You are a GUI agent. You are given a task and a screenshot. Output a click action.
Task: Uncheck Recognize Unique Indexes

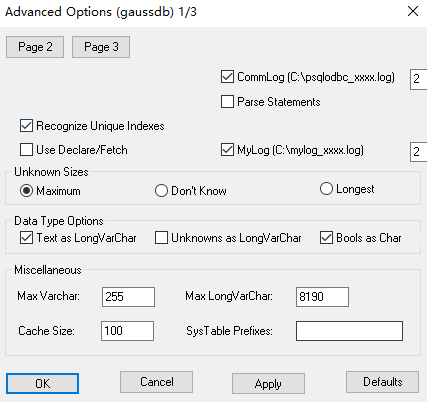pos(26,126)
